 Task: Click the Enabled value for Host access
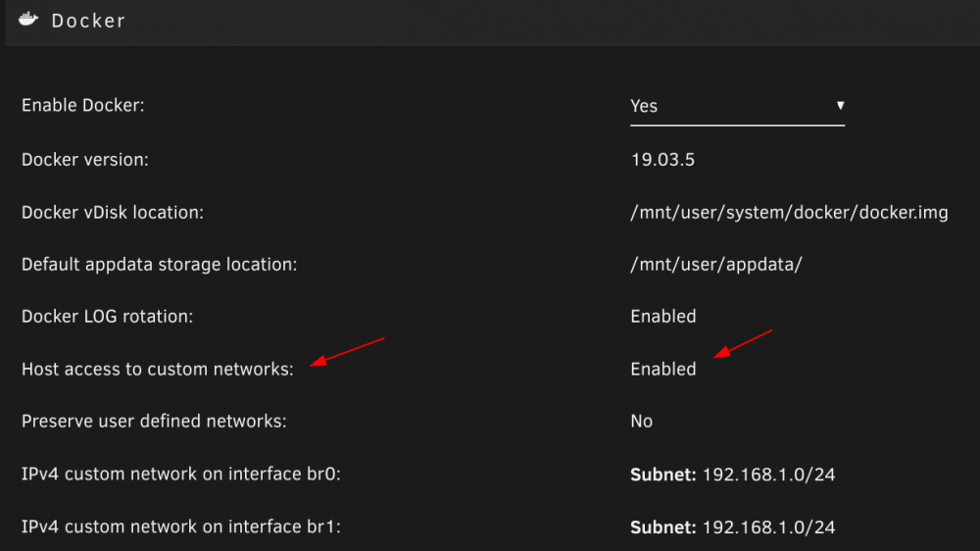tap(663, 369)
